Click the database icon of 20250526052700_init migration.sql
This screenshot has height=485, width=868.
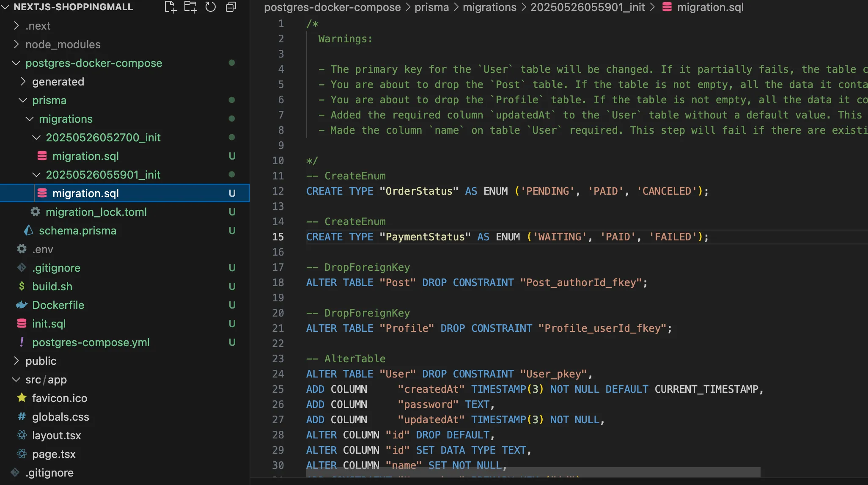(x=42, y=156)
